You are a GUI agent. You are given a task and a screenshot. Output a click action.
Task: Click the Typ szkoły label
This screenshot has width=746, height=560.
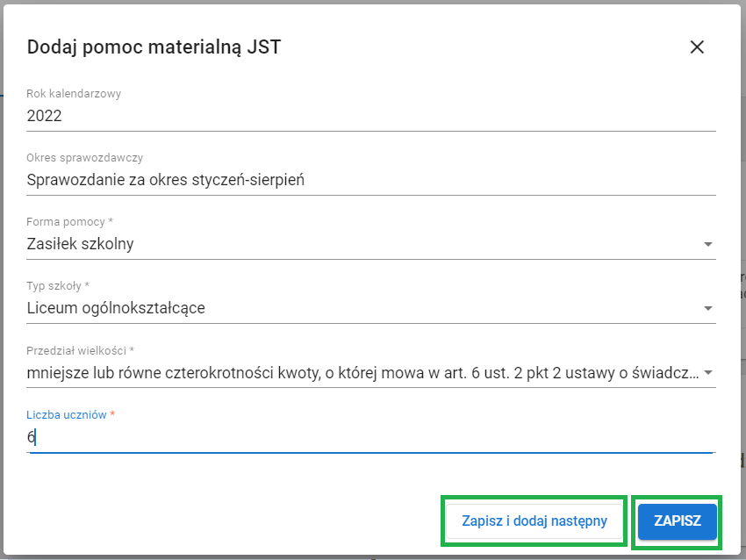tap(58, 286)
